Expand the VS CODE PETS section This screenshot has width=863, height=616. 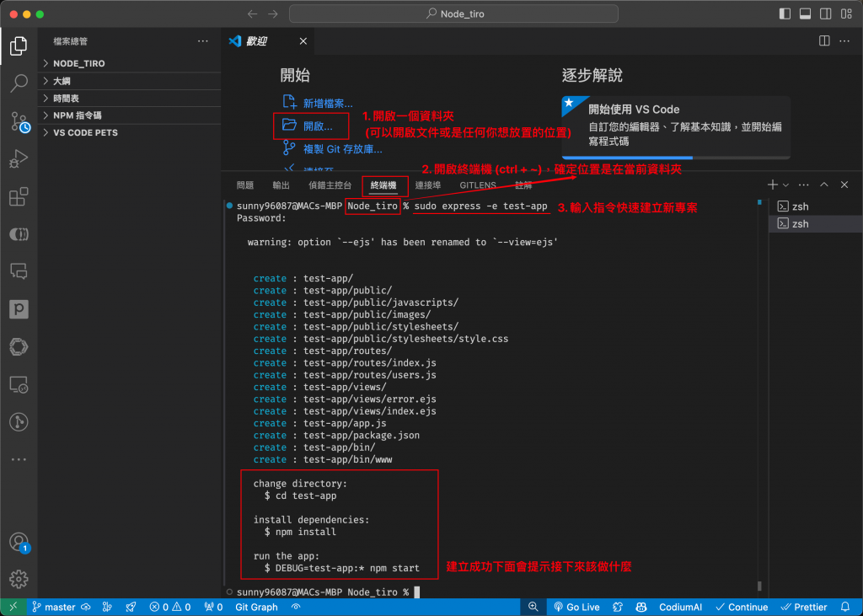[x=129, y=132]
